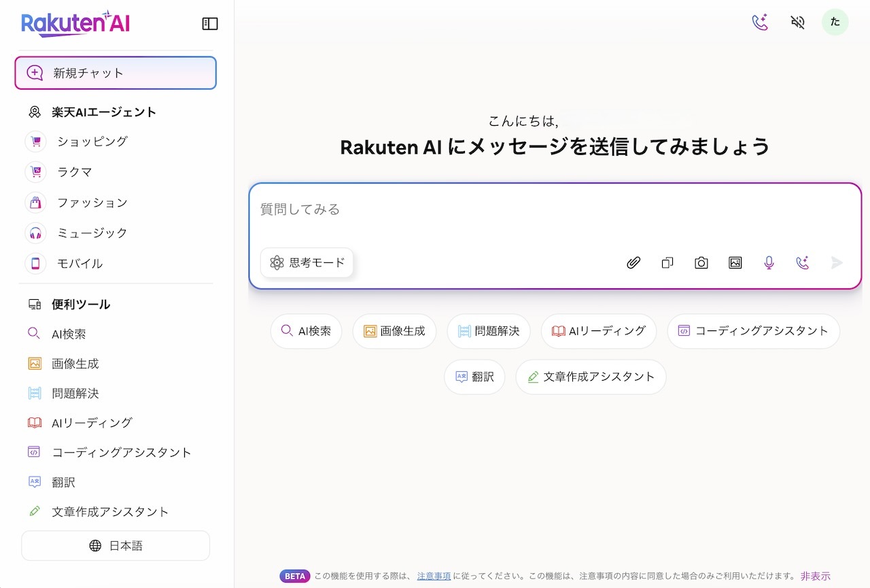This screenshot has width=870, height=588.
Task: Click the BETA badge
Action: (x=294, y=576)
